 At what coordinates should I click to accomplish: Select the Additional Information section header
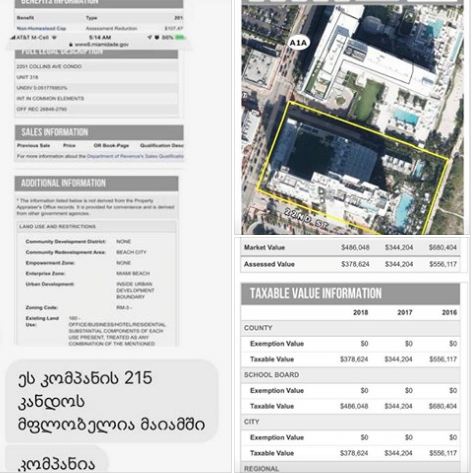(x=97, y=183)
